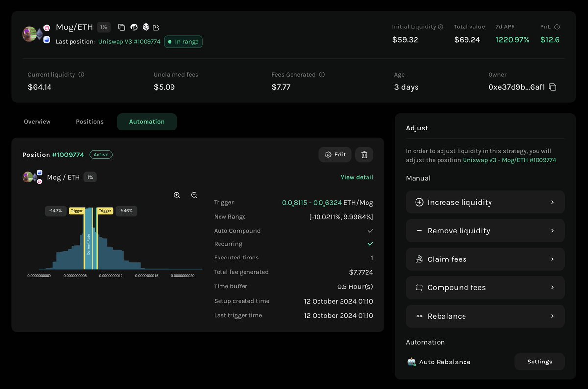This screenshot has width=588, height=389.
Task: Click the Unclaimed fees value $5.09
Action: pyautogui.click(x=164, y=87)
